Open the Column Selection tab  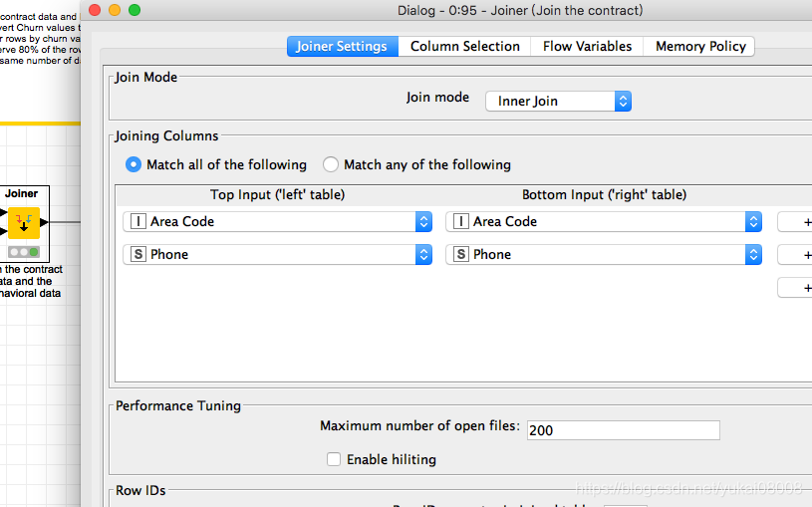(464, 46)
